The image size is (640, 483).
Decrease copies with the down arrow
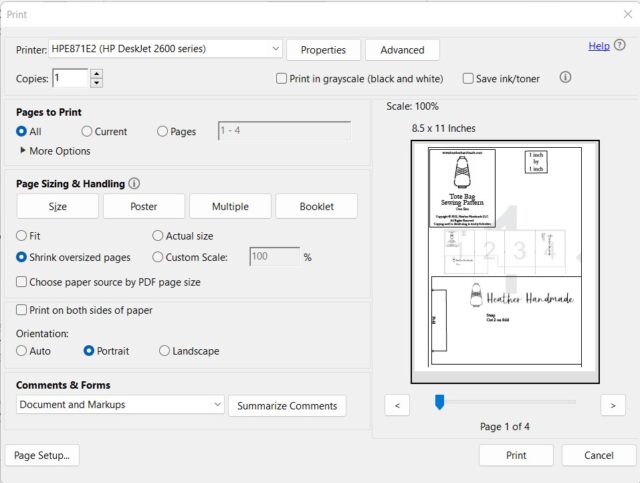(96, 83)
